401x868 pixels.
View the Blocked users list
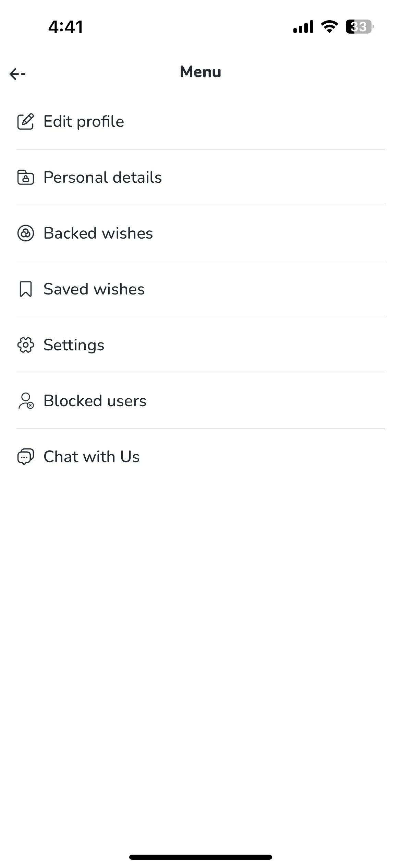[x=200, y=401]
